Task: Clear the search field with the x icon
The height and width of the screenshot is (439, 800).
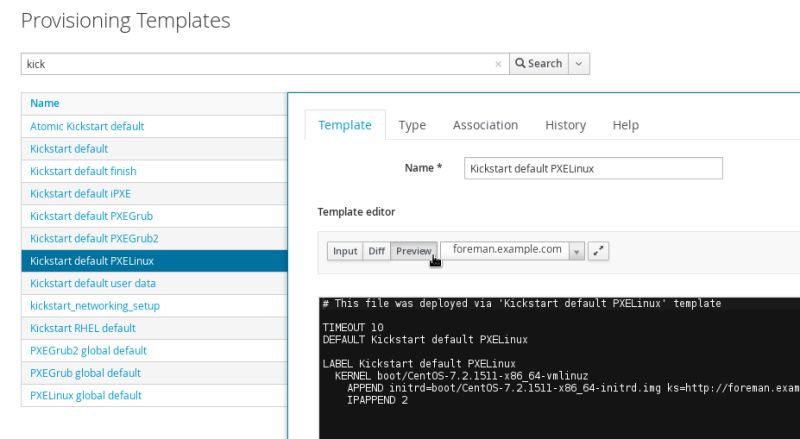Action: point(498,64)
